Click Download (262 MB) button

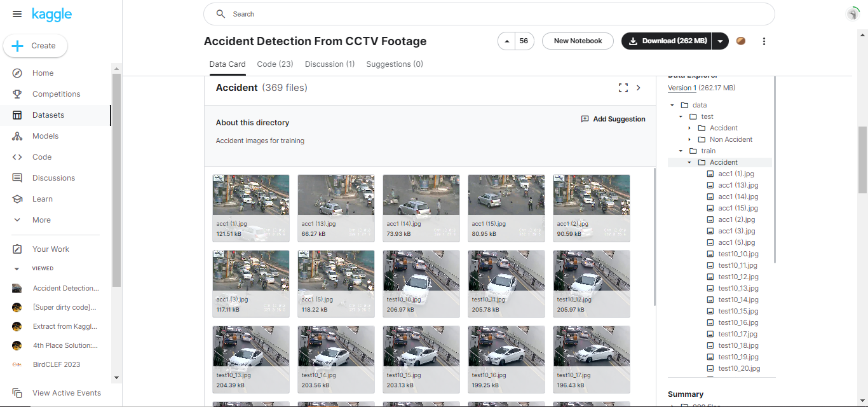[667, 41]
